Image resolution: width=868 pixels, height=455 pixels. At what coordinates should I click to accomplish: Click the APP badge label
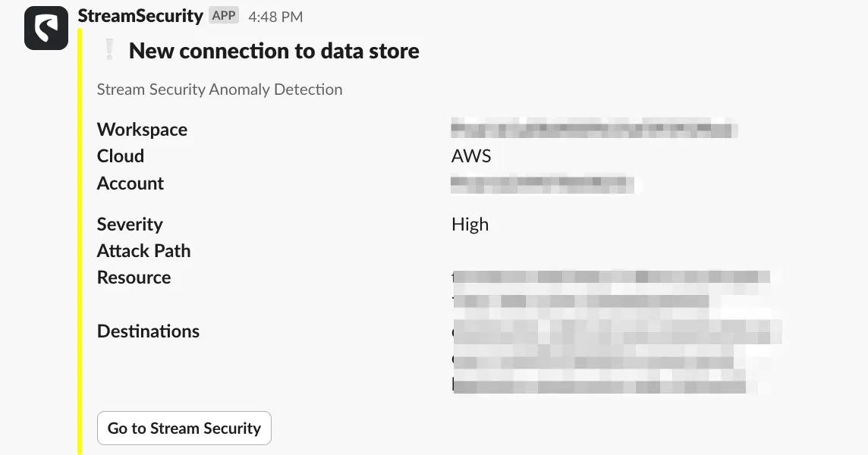click(x=224, y=15)
